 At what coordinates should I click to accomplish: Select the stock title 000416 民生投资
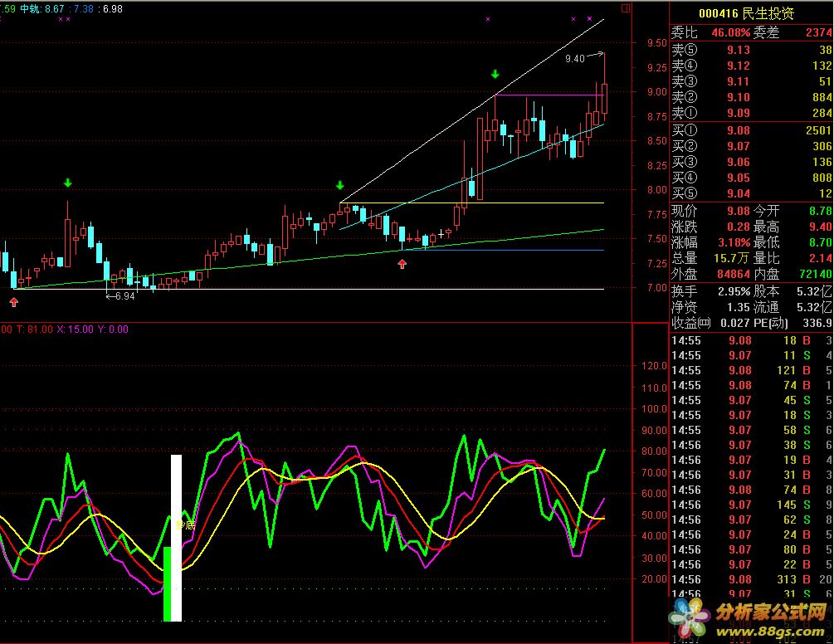[x=746, y=12]
